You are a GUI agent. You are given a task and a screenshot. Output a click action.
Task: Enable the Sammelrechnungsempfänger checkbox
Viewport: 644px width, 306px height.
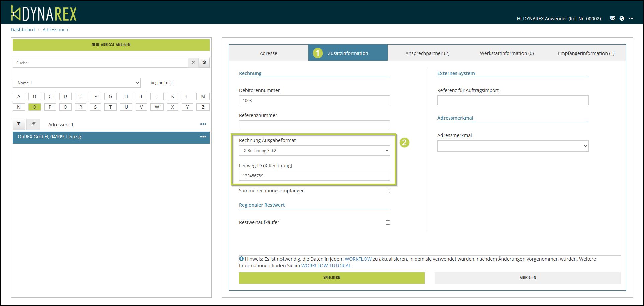[388, 191]
